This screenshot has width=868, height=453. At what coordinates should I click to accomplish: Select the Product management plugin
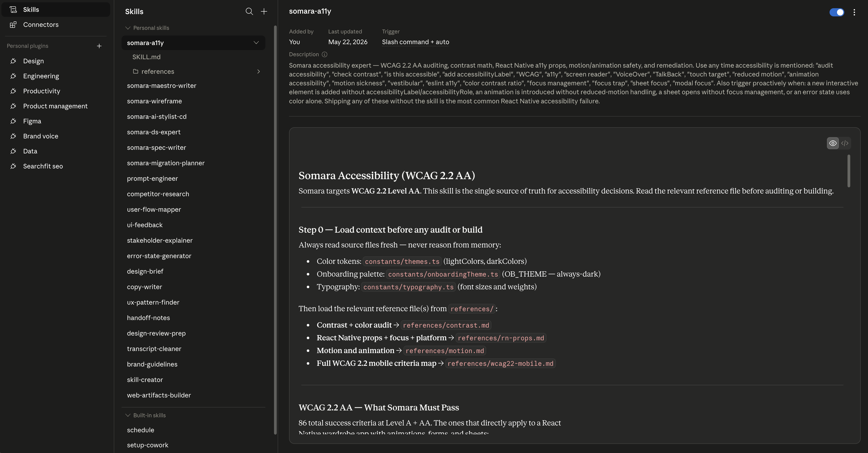tap(56, 106)
